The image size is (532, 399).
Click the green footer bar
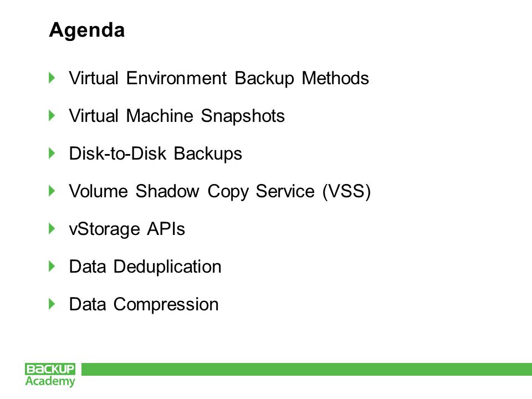(x=306, y=369)
